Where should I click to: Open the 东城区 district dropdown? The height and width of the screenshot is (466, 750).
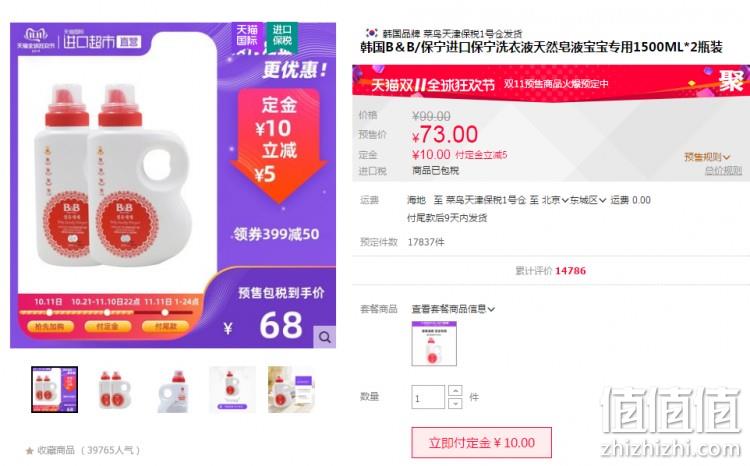click(588, 200)
